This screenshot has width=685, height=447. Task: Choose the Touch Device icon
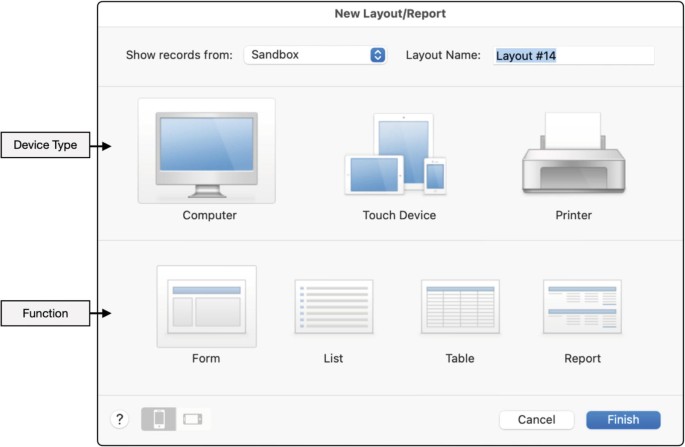395,154
